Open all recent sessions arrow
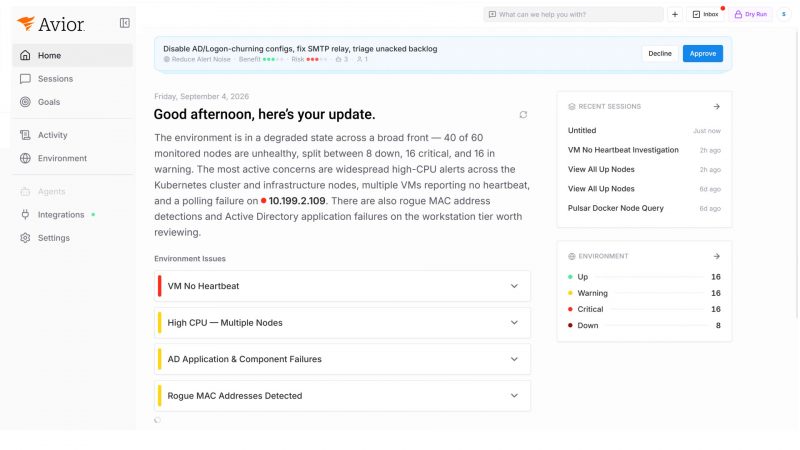Screen dimensions: 800x450 tap(716, 107)
